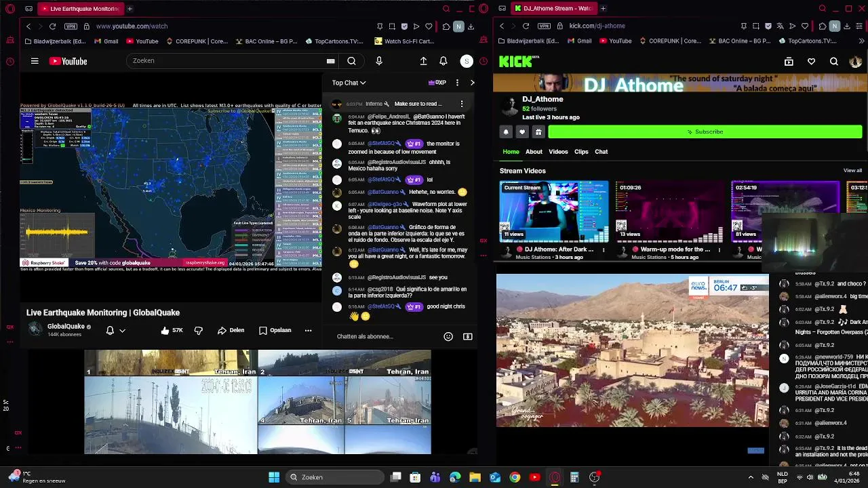The image size is (868, 488).
Task: Open the emoji picker in YouTube chat
Action: 448,336
